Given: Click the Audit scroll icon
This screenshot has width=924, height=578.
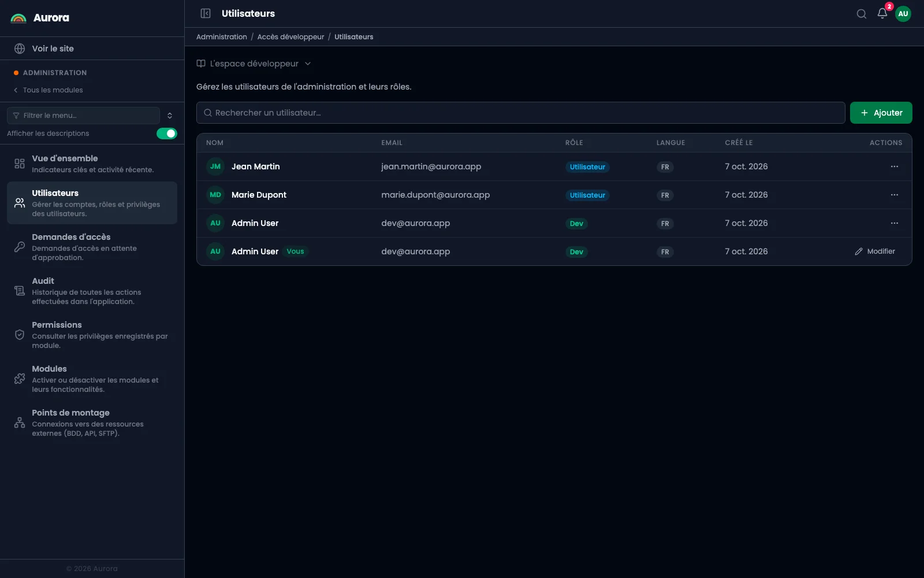Looking at the screenshot, I should click(20, 291).
